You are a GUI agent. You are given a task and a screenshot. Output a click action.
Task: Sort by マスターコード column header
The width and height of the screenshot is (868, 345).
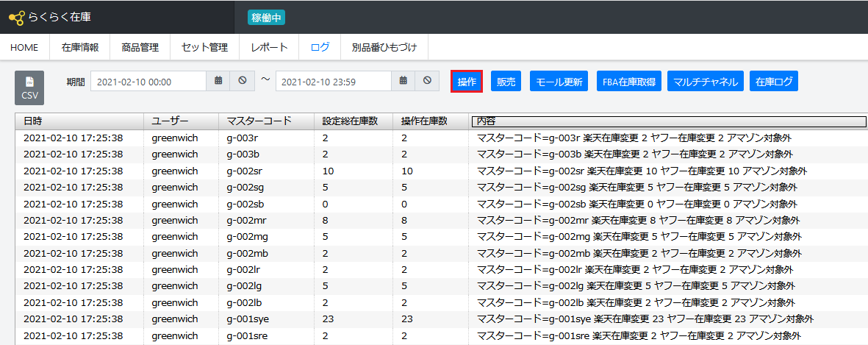pos(266,121)
